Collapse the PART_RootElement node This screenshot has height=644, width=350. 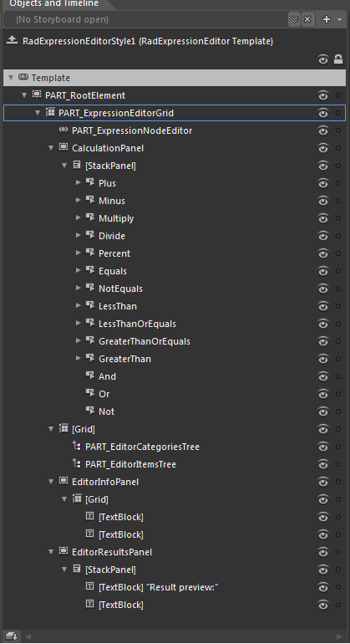point(24,95)
